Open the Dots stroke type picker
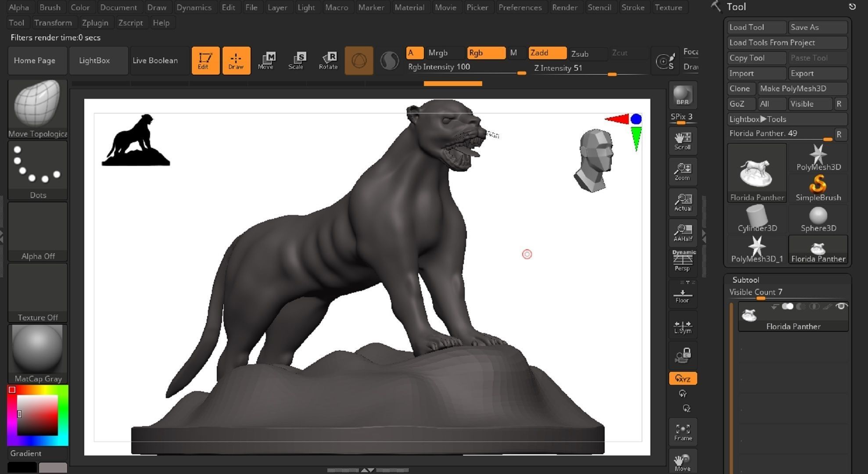The height and width of the screenshot is (474, 868). 38,171
